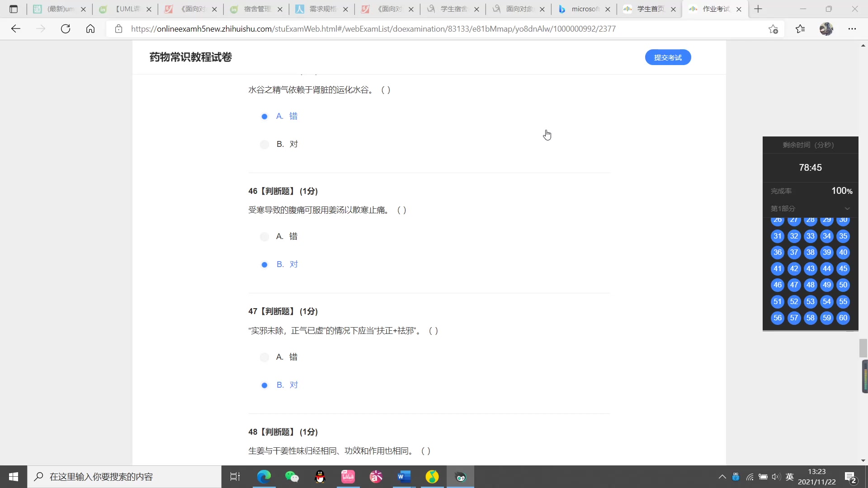The image size is (868, 488).
Task: Click the remaining time 78:45 display
Action: (810, 168)
